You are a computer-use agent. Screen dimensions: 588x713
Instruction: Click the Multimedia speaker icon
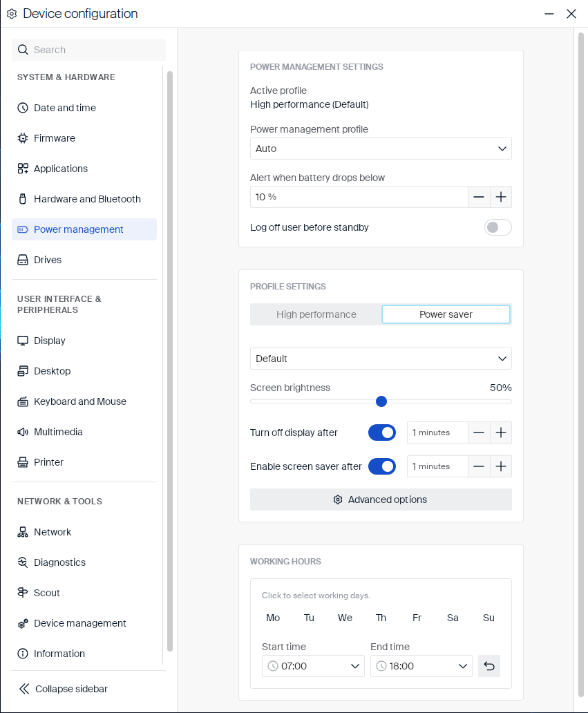[x=23, y=432]
